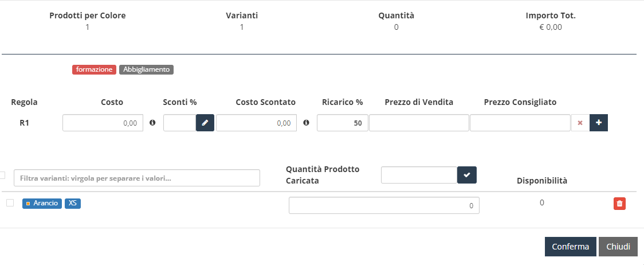
Task: Apply loaded quantity with checkmark icon
Action: coord(466,175)
